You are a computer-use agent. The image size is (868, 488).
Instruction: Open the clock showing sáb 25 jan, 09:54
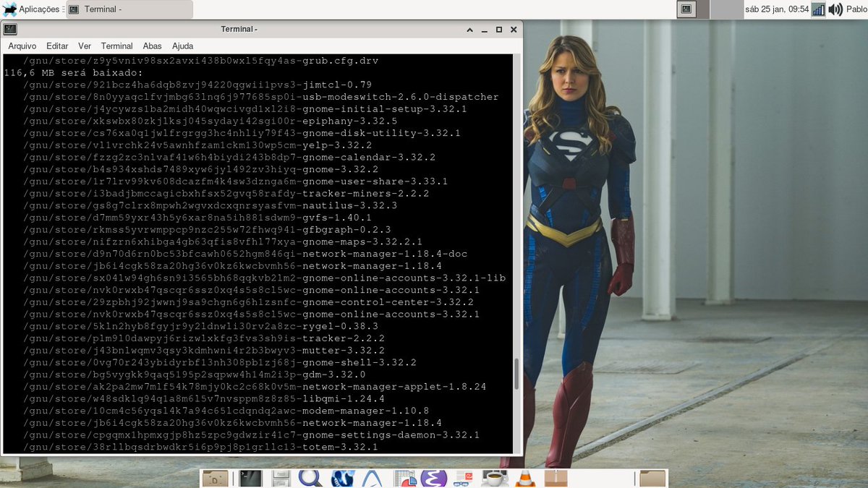(776, 9)
